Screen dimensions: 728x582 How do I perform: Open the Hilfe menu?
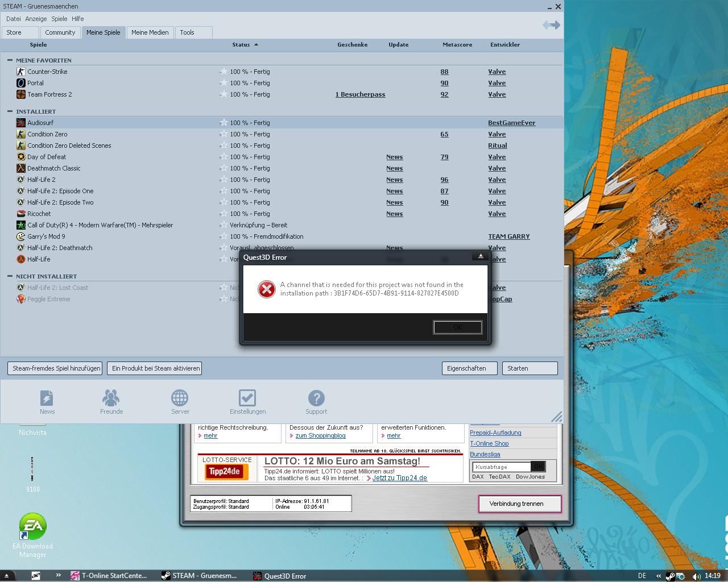[78, 19]
